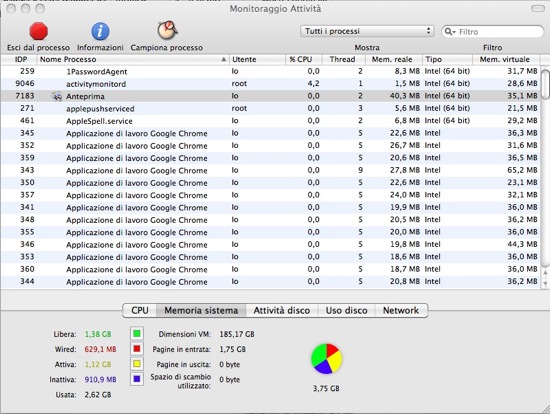Sort by Mem. reale column header

(x=393, y=59)
